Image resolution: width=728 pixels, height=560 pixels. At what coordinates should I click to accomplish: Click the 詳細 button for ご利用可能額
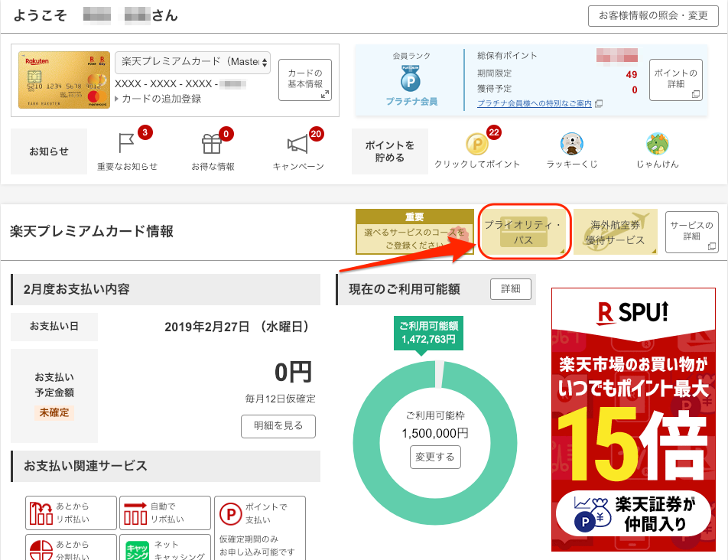[x=511, y=289]
